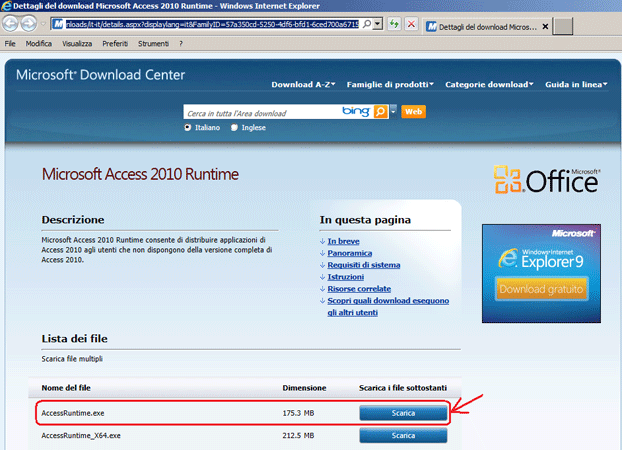
Task: Select the Inglese radio button
Action: [x=235, y=128]
